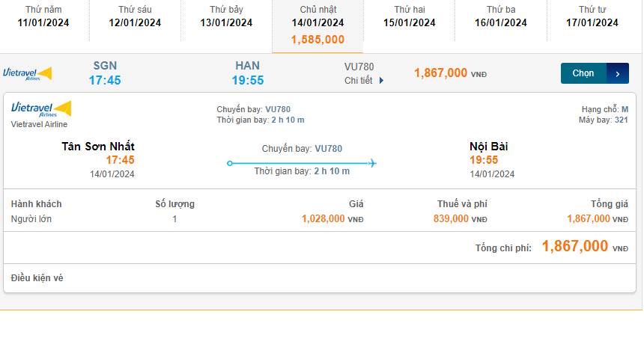Viewport: 644px width, 347px height.
Task: Expand the Điều kiện vé section
Action: coord(37,278)
